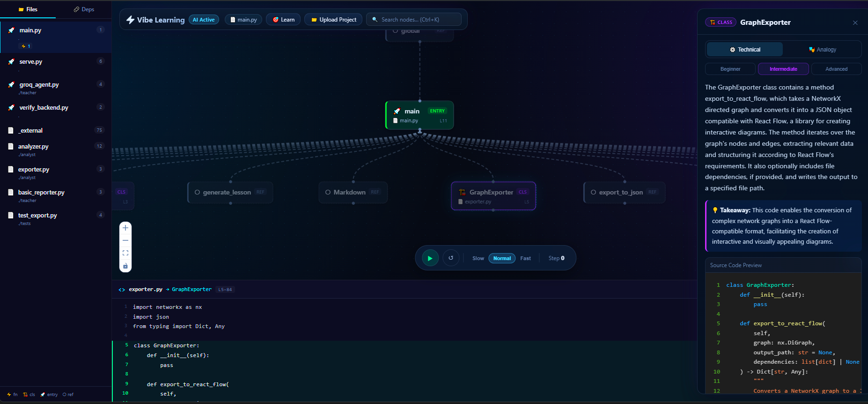Zoom out the graph canvas with minus icon
The height and width of the screenshot is (404, 868).
125,240
